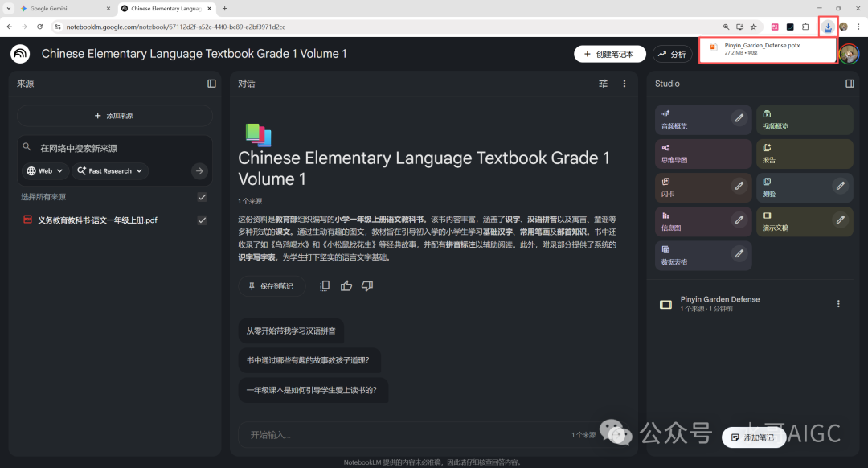868x468 pixels.
Task: Click the 添加笔记 add note button
Action: (x=753, y=437)
